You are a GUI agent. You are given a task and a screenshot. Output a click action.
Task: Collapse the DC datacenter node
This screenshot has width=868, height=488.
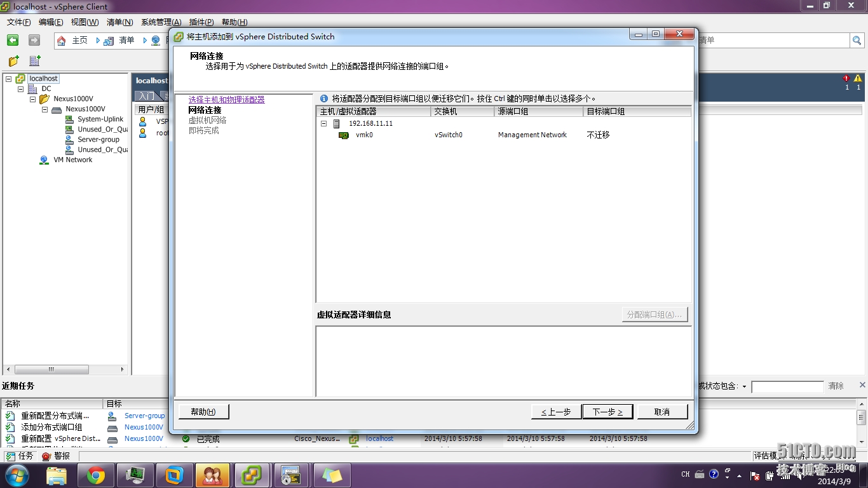coord(20,89)
